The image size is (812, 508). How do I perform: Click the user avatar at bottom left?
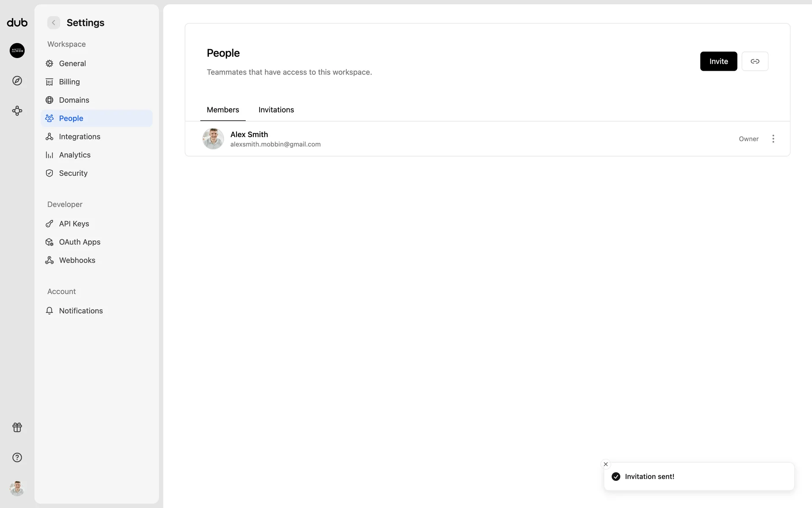point(17,488)
